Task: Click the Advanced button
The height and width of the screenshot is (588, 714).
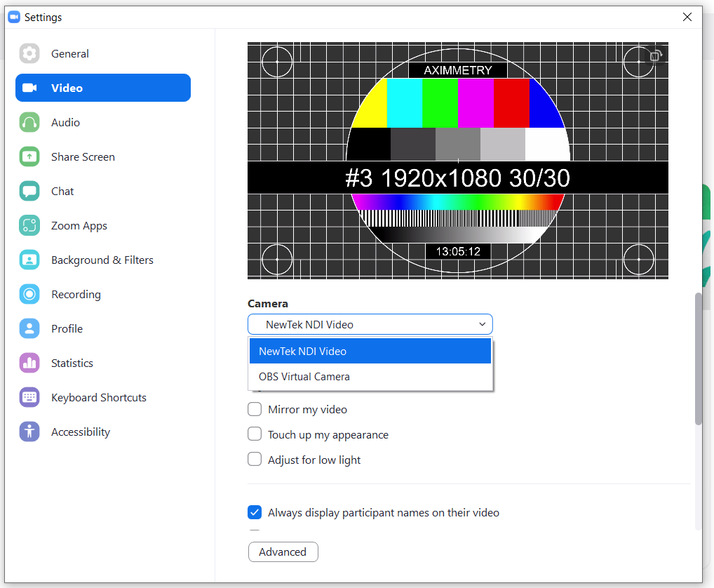Action: point(283,552)
